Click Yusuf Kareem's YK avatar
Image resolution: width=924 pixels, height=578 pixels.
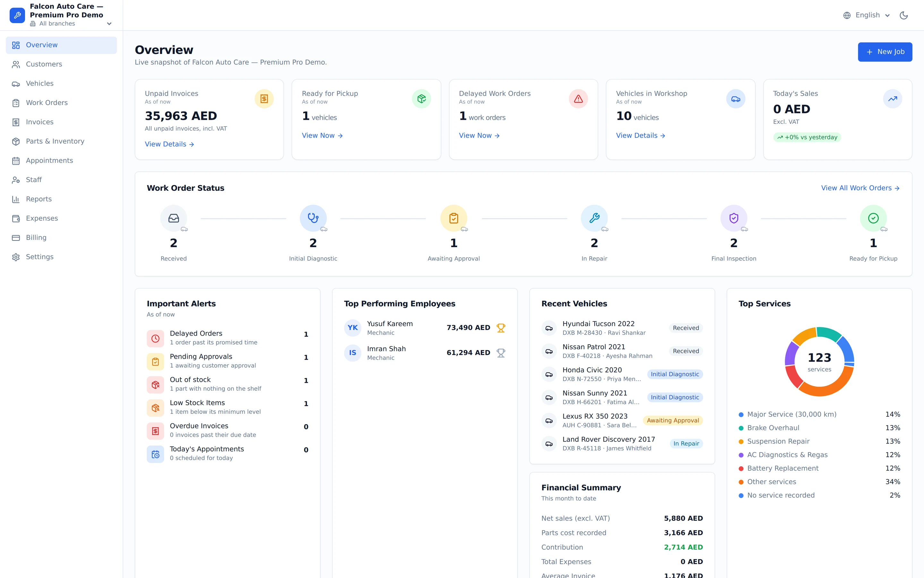click(x=353, y=328)
